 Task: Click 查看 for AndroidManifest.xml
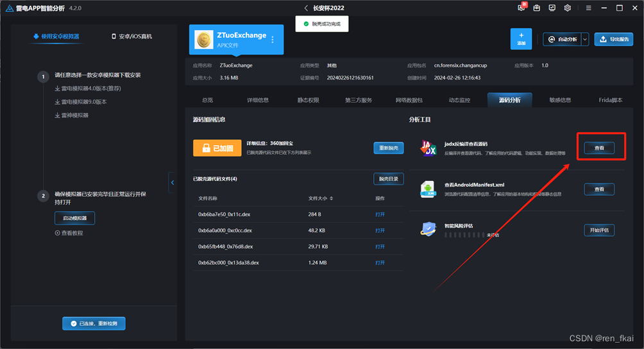click(599, 189)
